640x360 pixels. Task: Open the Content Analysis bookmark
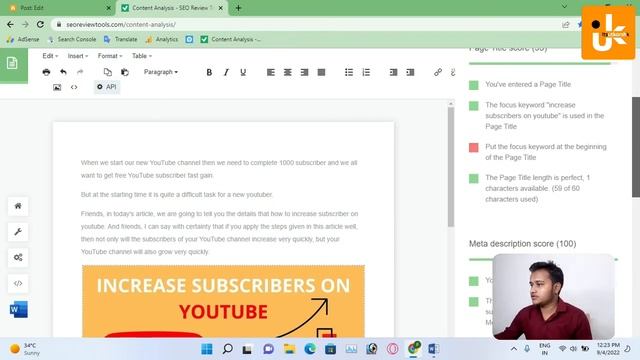tap(231, 39)
